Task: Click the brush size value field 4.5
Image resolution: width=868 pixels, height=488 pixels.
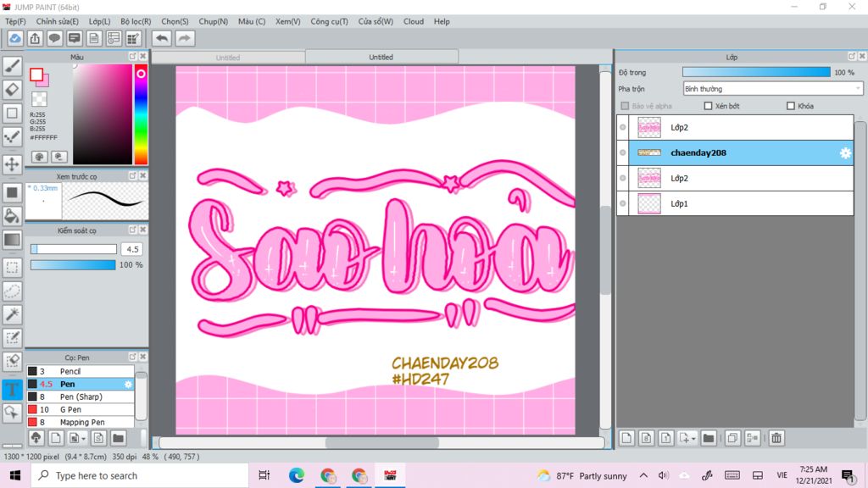Action: click(x=132, y=249)
